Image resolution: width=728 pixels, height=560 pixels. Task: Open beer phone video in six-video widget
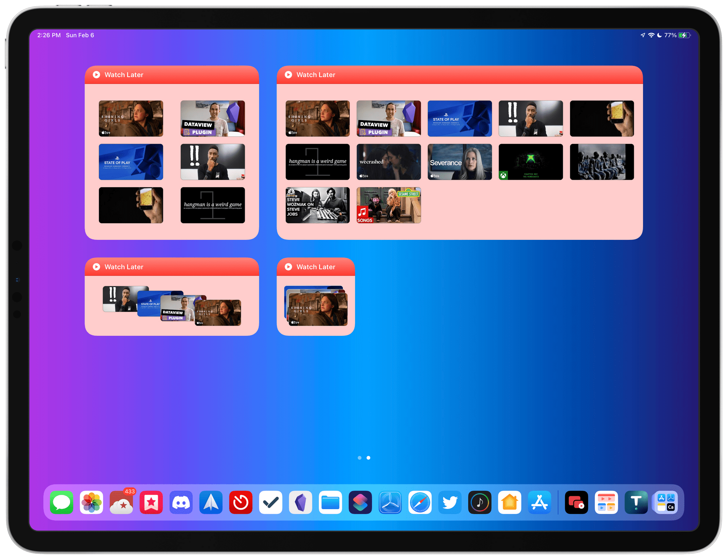pyautogui.click(x=131, y=205)
